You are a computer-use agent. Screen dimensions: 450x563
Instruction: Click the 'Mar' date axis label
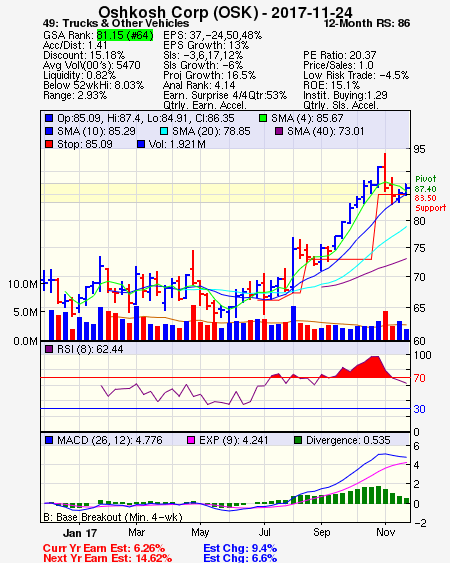click(136, 532)
